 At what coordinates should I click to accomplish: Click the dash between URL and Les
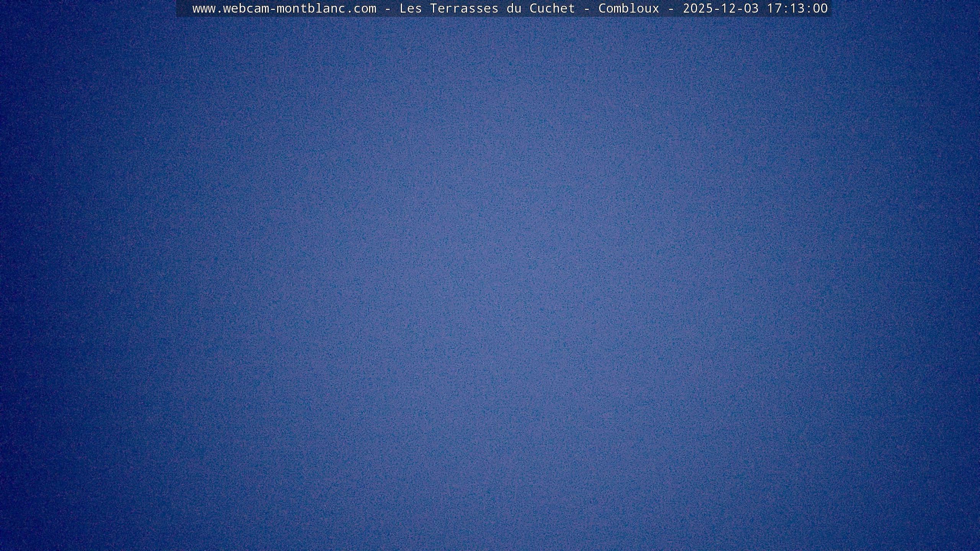387,8
